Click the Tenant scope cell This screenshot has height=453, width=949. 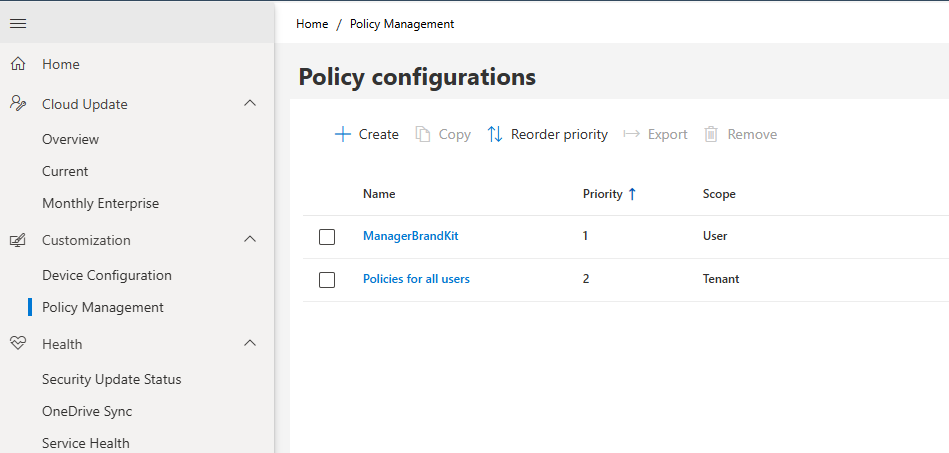pos(721,279)
